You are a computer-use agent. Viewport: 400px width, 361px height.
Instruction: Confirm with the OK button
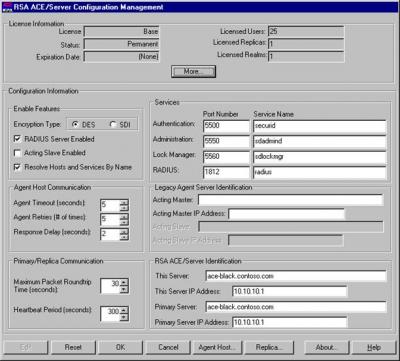tap(120, 347)
